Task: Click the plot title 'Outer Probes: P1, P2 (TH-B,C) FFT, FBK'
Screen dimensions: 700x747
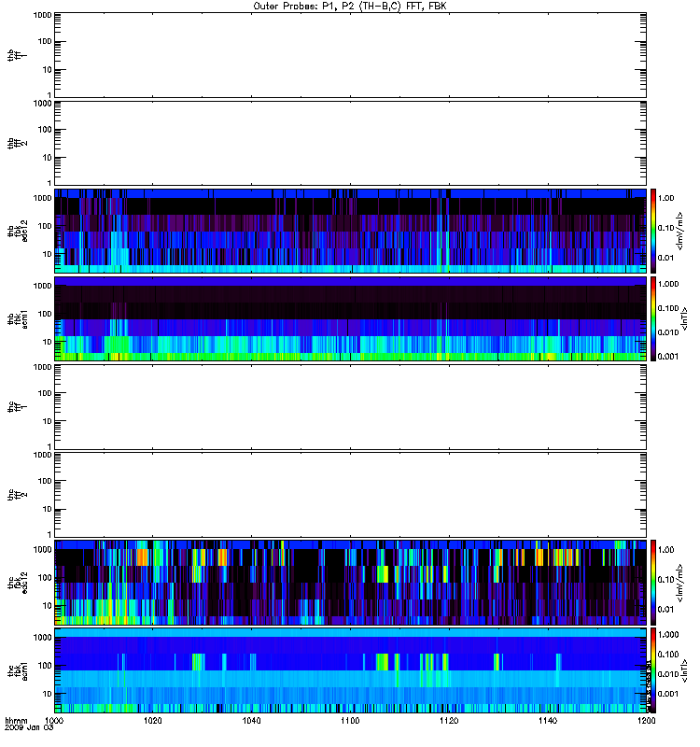Action: point(350,7)
